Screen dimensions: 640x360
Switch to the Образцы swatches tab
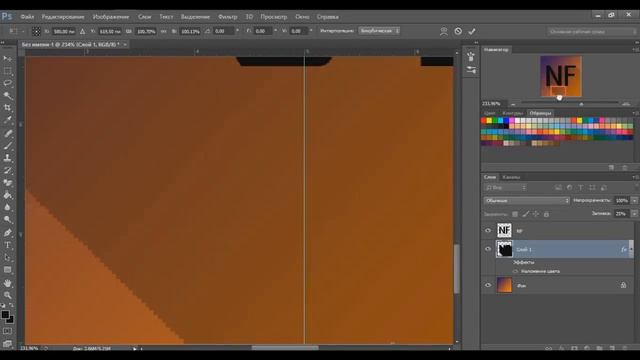tap(540, 113)
